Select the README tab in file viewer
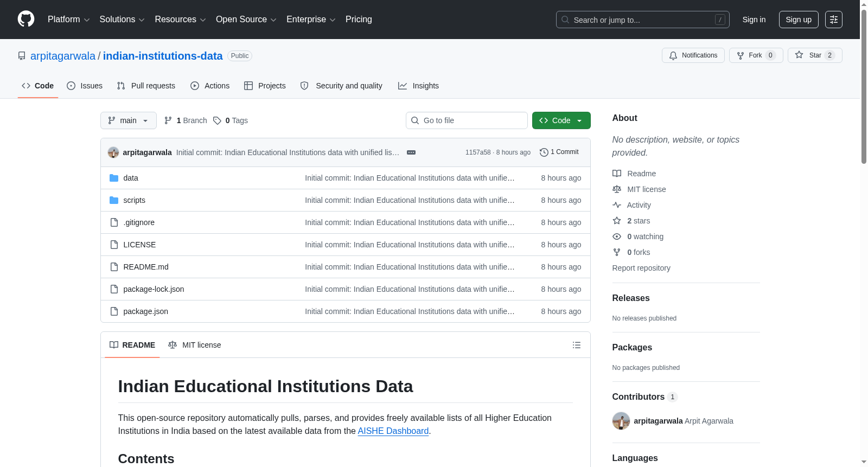 [x=132, y=345]
